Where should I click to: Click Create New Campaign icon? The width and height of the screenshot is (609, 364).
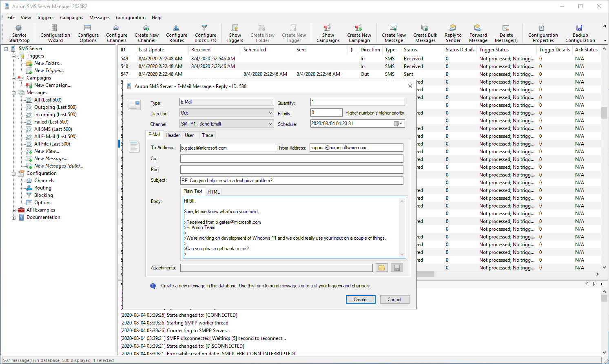pos(359,28)
